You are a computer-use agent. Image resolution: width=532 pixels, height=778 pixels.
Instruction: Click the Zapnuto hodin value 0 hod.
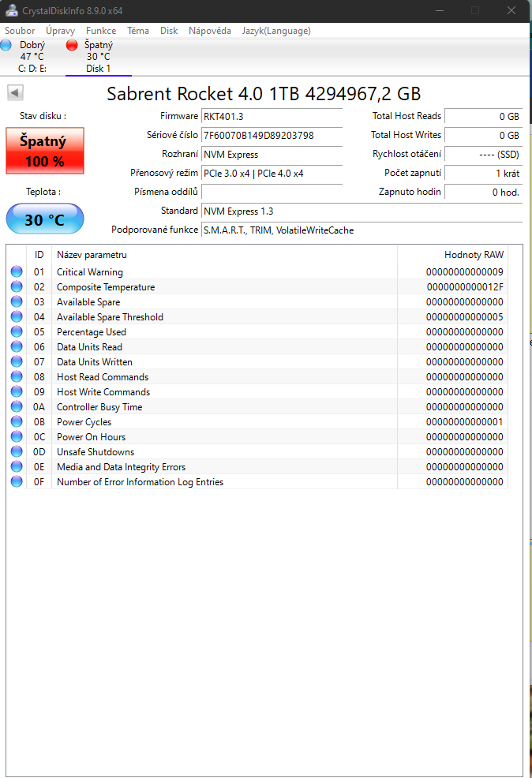(x=483, y=192)
